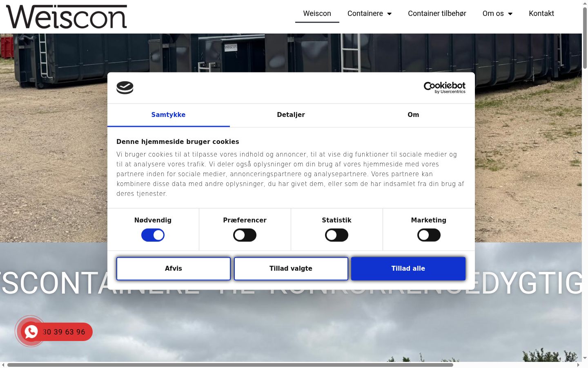The height and width of the screenshot is (368, 588).
Task: Open Container tilbehør nav item
Action: point(437,13)
